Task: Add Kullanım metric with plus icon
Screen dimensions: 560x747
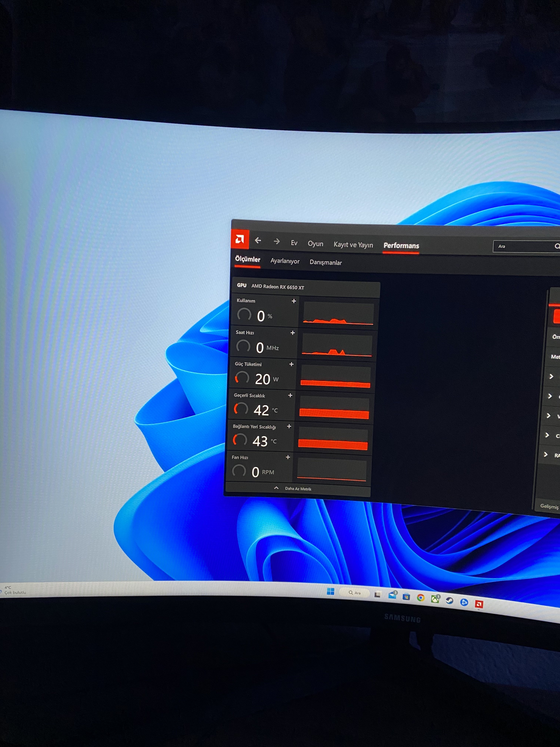Action: click(x=294, y=301)
